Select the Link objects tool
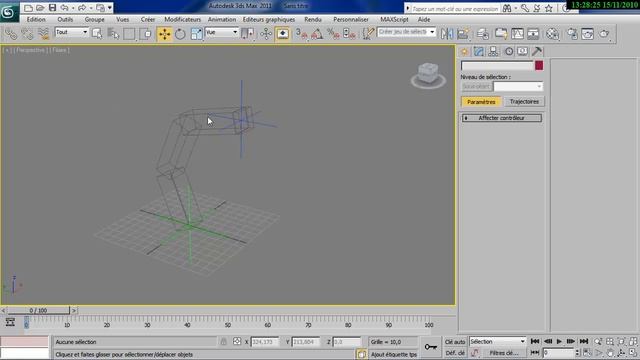640x360 pixels. tap(11, 34)
